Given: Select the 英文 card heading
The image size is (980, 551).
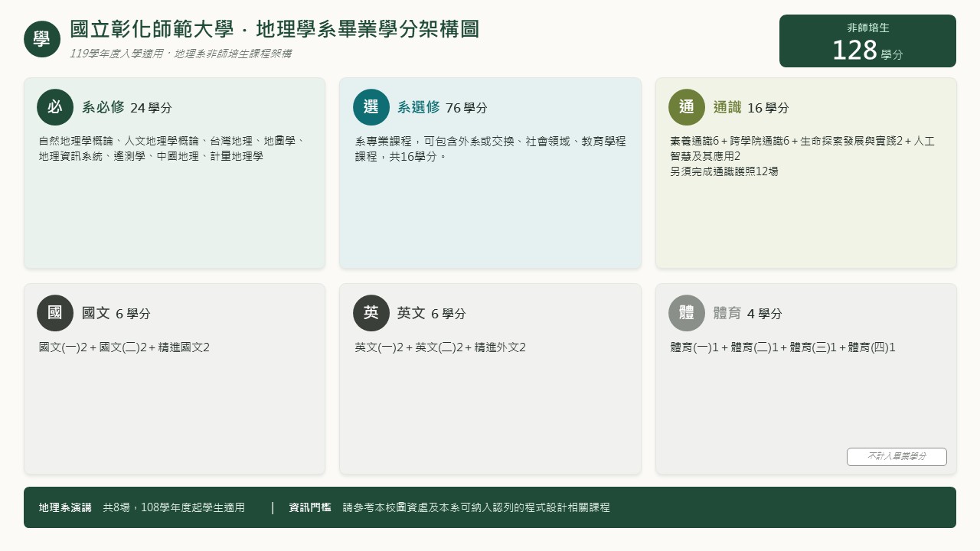Looking at the screenshot, I should [411, 314].
